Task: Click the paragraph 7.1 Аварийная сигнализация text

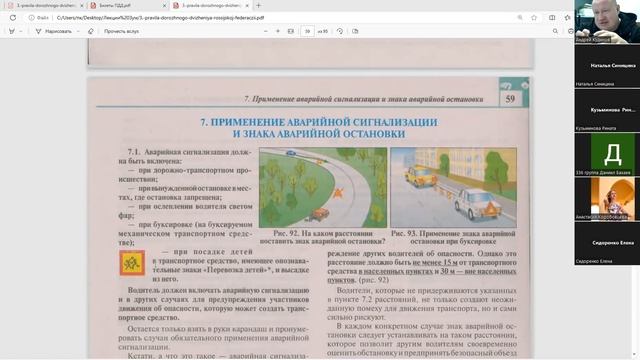Action: point(185,156)
